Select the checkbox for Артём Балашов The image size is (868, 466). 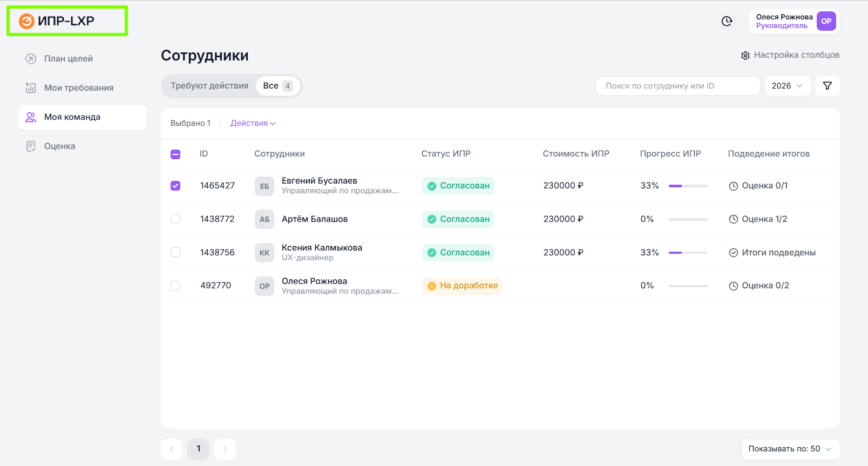point(175,219)
